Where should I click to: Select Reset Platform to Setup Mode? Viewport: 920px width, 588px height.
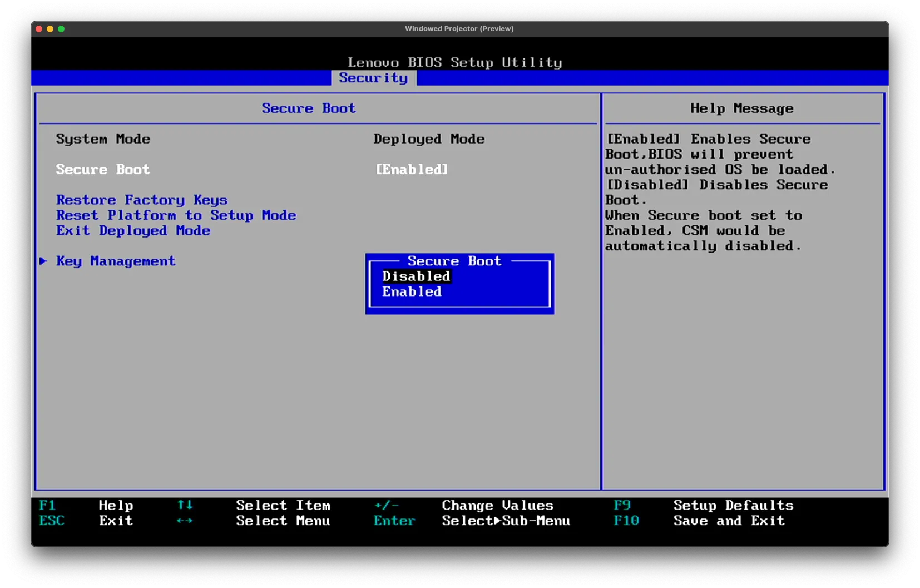click(x=176, y=215)
